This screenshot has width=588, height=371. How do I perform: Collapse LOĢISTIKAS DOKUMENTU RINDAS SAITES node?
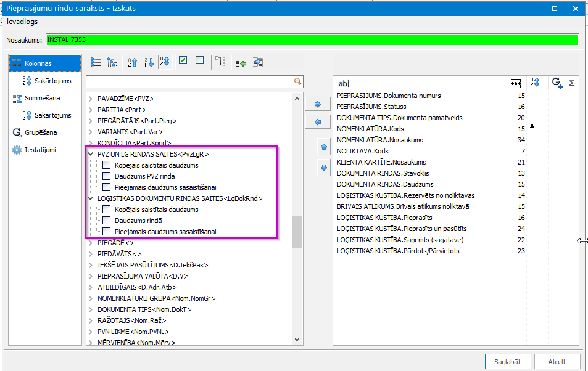click(90, 198)
